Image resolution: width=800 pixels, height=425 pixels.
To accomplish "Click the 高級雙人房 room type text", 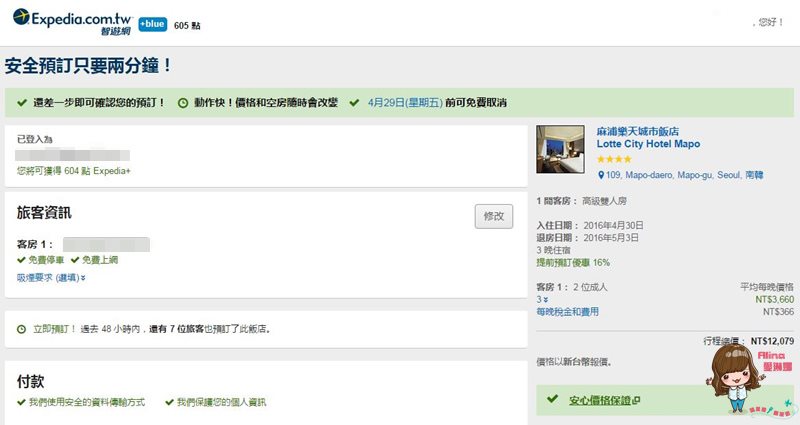I will pos(604,201).
